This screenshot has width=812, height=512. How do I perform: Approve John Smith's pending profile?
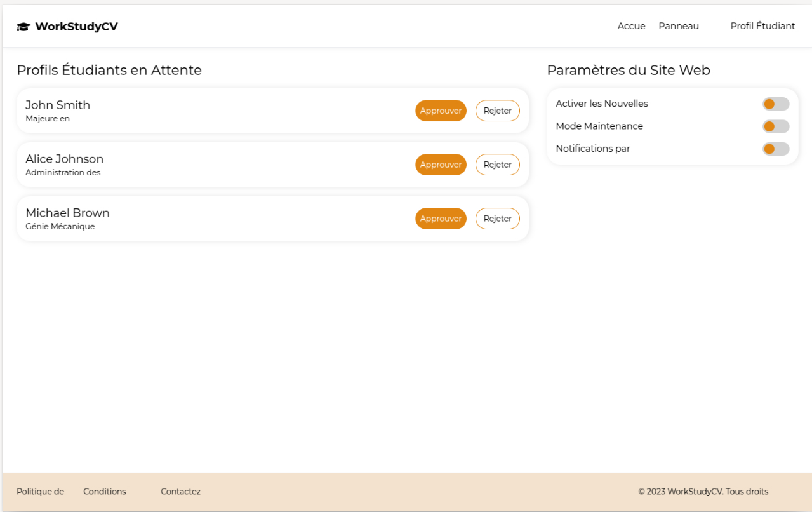point(441,111)
